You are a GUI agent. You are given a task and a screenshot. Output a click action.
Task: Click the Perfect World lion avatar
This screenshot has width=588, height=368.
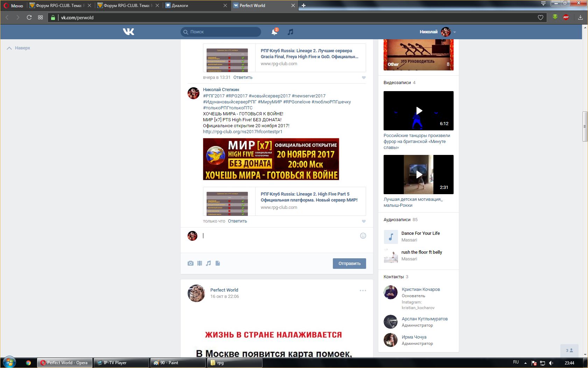196,293
